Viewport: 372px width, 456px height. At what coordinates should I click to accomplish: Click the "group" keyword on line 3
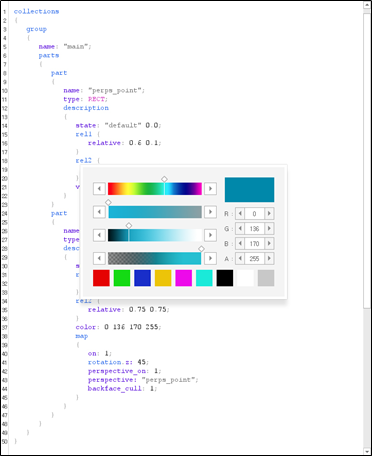(36, 29)
